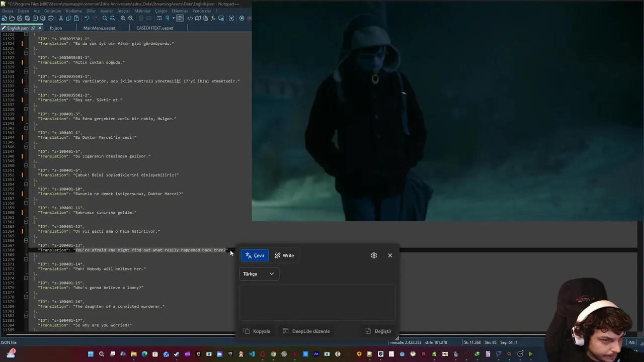Open the Türkçe language dropdown
Image resolution: width=644 pixels, height=362 pixels.
point(259,274)
